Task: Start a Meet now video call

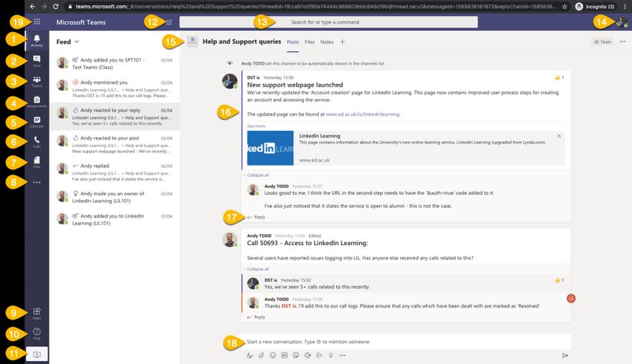Action: click(308, 356)
